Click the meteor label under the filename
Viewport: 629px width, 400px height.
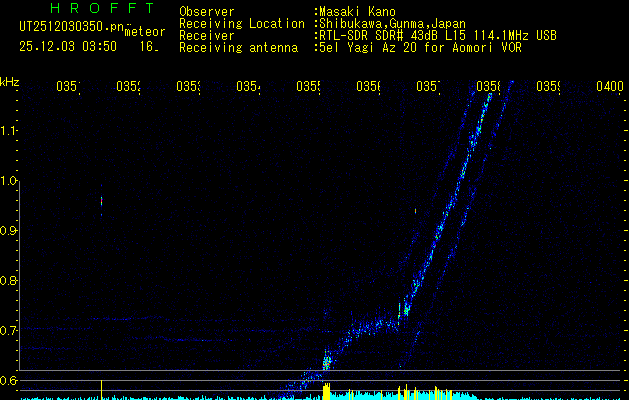coord(144,32)
